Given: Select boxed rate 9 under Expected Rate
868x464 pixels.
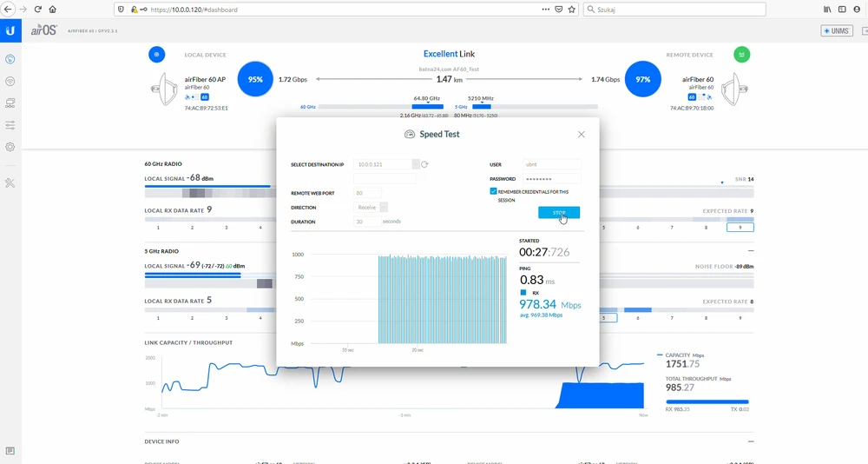Looking at the screenshot, I should tap(740, 228).
